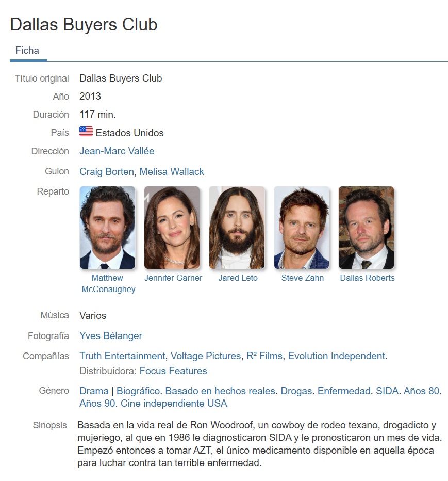This screenshot has height=481, width=448.
Task: Click the cast photo above Jared Leto
Action: (x=237, y=228)
